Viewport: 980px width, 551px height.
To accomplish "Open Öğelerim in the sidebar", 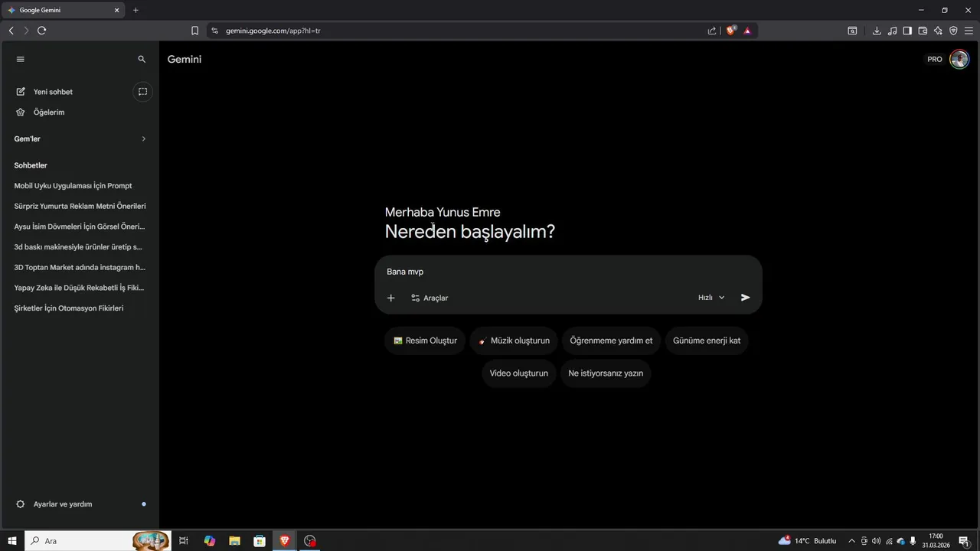I will pyautogui.click(x=49, y=112).
